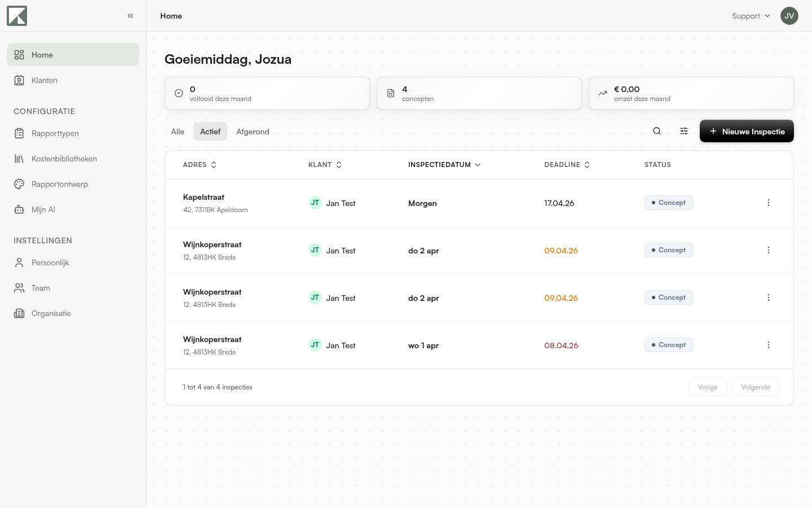This screenshot has height=508, width=812.
Task: Click the '1 tot 4 van 4 inspecties' text
Action: 218,387
